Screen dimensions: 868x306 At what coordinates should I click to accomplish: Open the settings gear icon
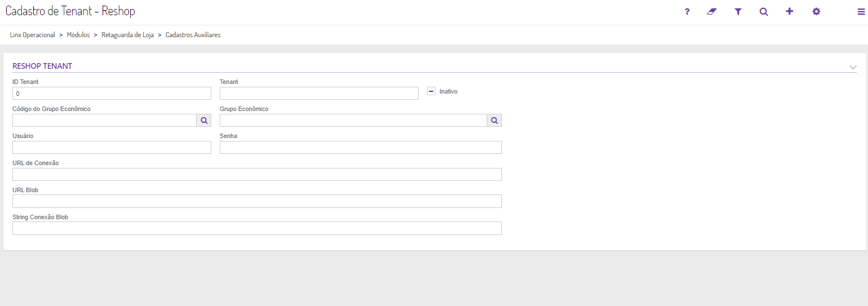click(816, 11)
